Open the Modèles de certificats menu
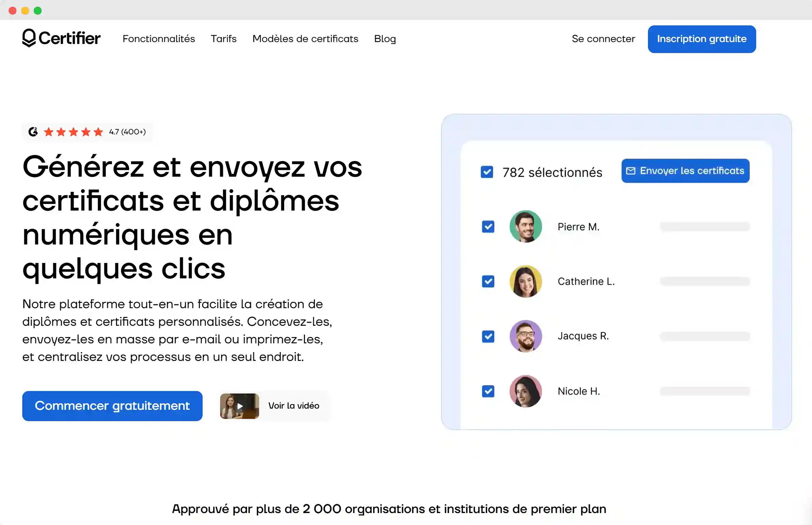Image resolution: width=812 pixels, height=525 pixels. coord(305,39)
